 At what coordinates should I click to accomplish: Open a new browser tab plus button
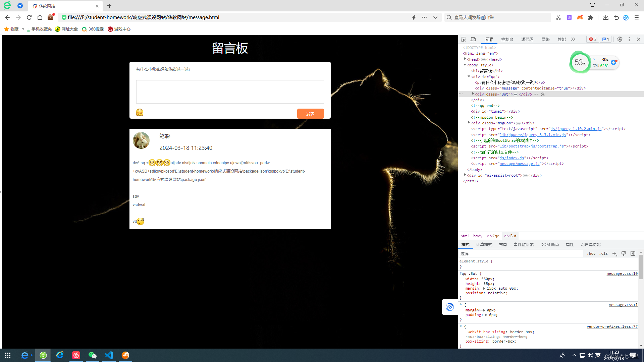point(109,6)
